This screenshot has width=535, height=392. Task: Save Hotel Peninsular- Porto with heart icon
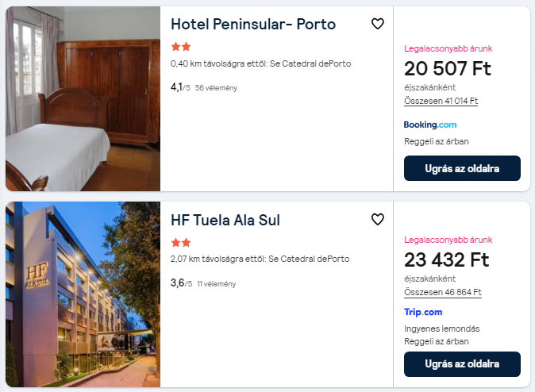(x=378, y=24)
